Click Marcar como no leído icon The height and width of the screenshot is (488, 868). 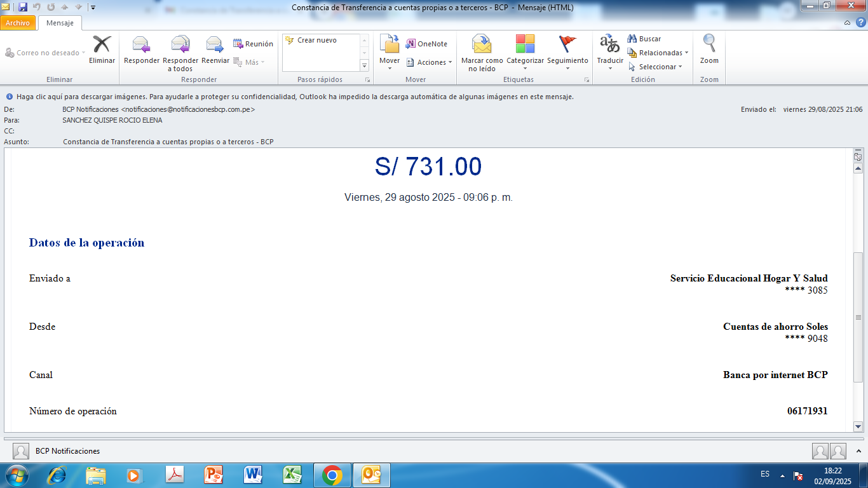(x=482, y=46)
